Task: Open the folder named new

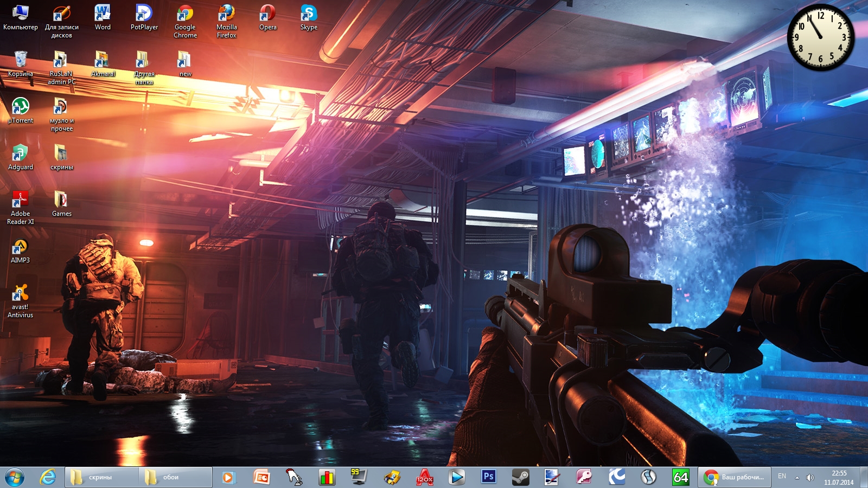Action: 185,64
